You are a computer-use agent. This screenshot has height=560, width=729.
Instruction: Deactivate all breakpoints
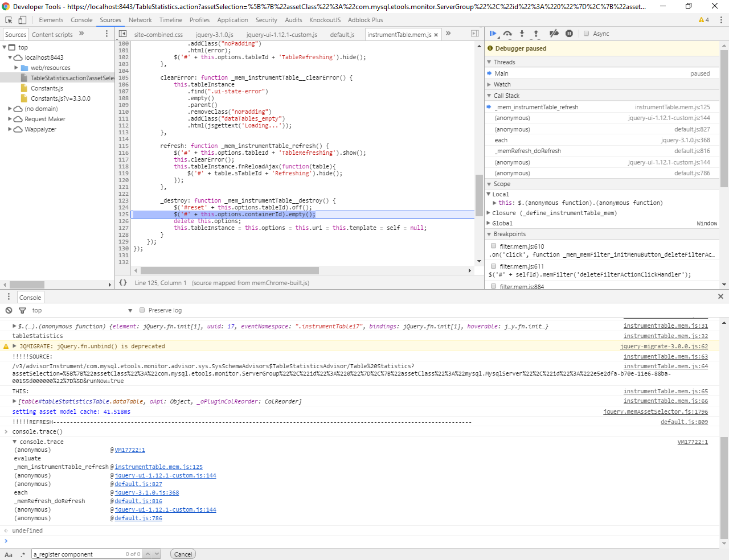(x=554, y=34)
